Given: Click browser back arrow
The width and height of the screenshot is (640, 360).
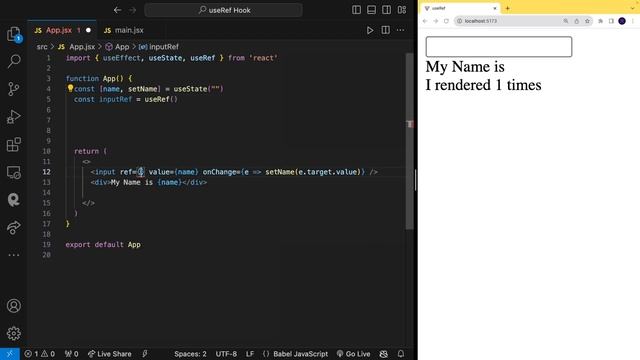Looking at the screenshot, I should pos(425,21).
